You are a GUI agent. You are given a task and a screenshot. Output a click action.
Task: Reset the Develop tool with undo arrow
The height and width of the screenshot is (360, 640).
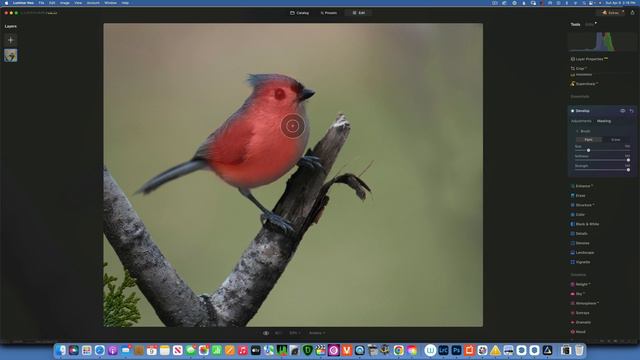pyautogui.click(x=631, y=111)
